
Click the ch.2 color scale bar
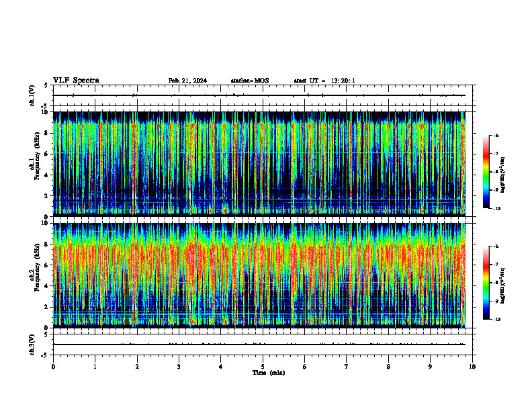coord(486,283)
